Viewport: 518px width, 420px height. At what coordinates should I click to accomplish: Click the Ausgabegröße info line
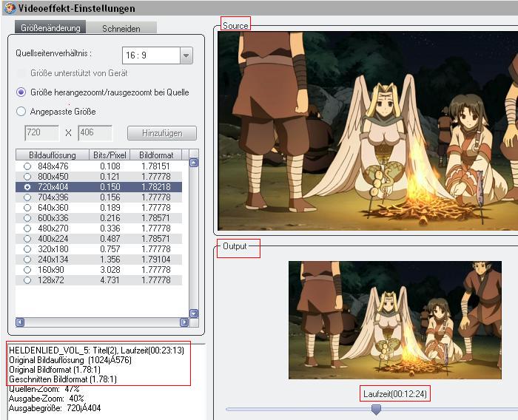point(55,408)
